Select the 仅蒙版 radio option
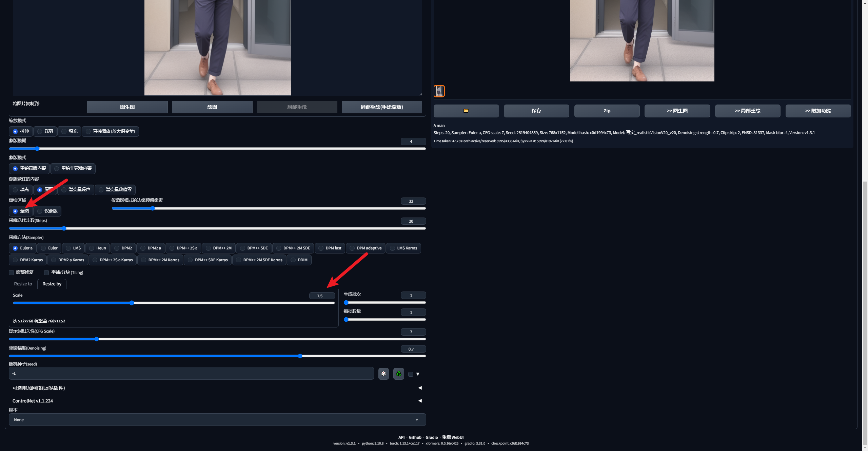The image size is (868, 451). pos(47,211)
